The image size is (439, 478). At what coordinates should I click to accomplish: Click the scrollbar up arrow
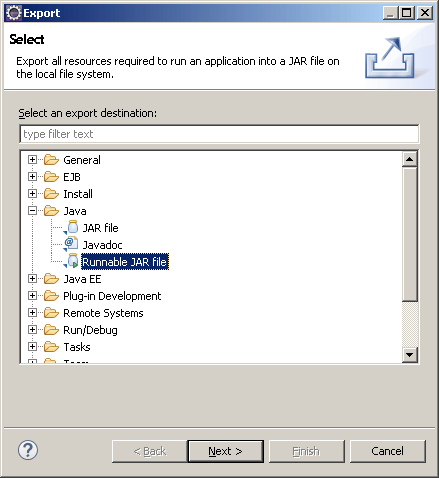pos(409,159)
